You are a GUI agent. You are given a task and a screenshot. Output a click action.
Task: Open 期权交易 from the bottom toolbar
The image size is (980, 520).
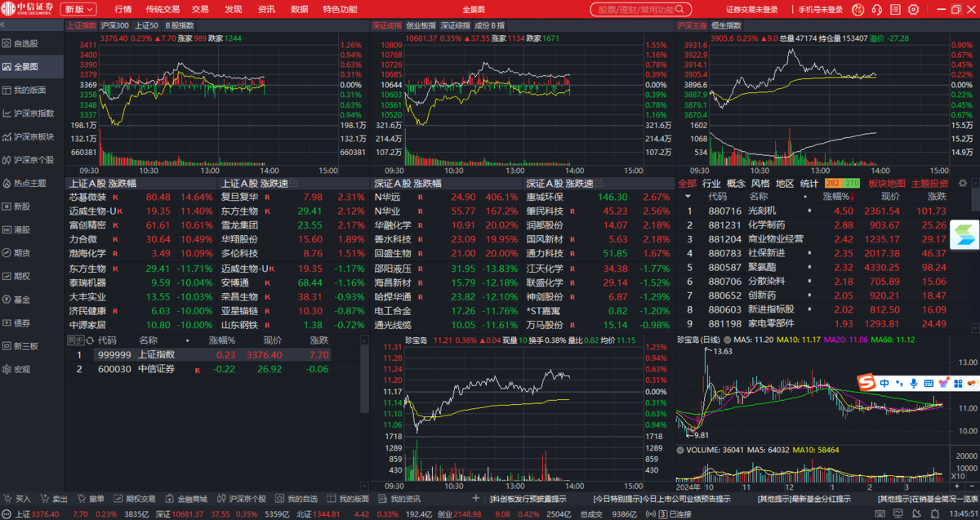[x=135, y=499]
